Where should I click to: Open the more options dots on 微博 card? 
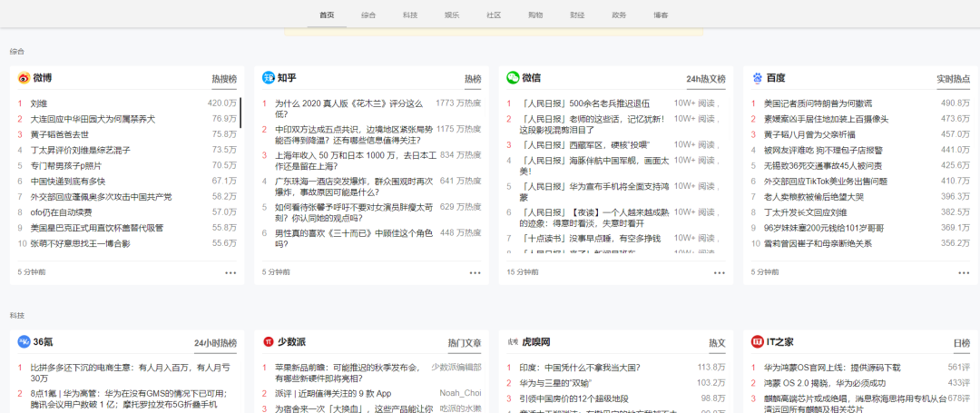click(x=230, y=272)
